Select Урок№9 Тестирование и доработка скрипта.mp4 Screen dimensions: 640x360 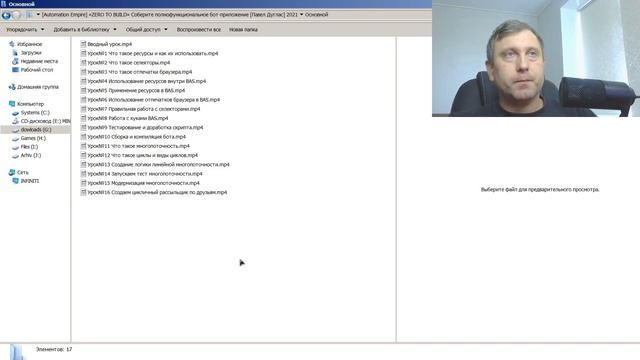[145, 127]
